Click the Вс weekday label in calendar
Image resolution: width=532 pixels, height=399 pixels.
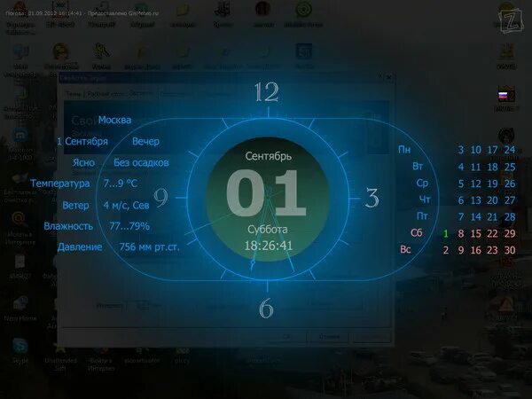[x=405, y=249]
